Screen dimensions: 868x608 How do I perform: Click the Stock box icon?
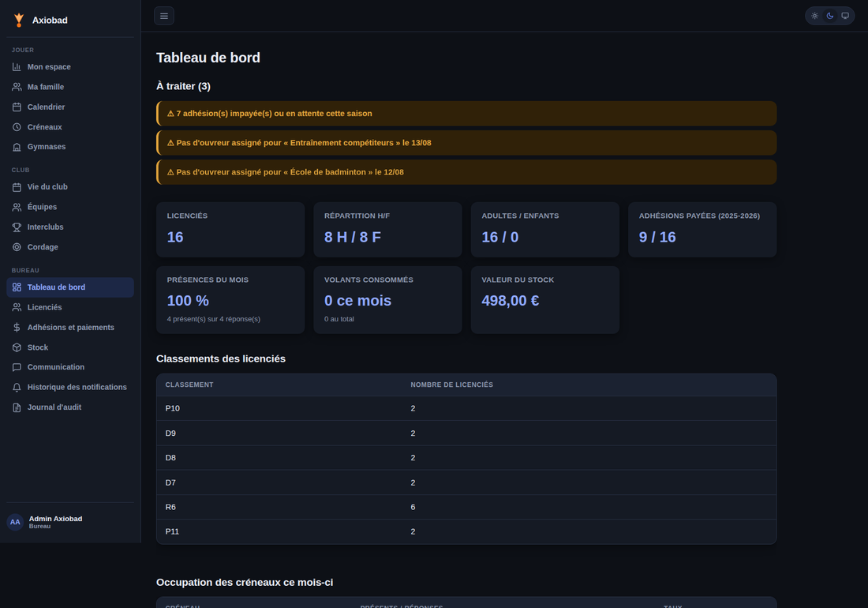17,347
